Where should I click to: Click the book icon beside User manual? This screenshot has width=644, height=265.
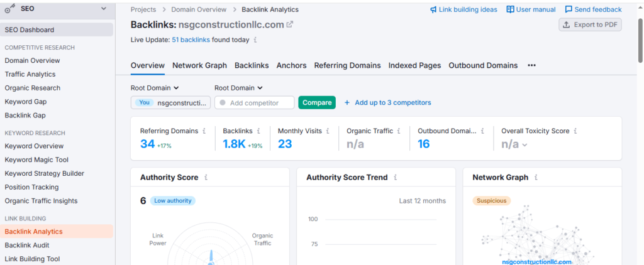(x=511, y=9)
